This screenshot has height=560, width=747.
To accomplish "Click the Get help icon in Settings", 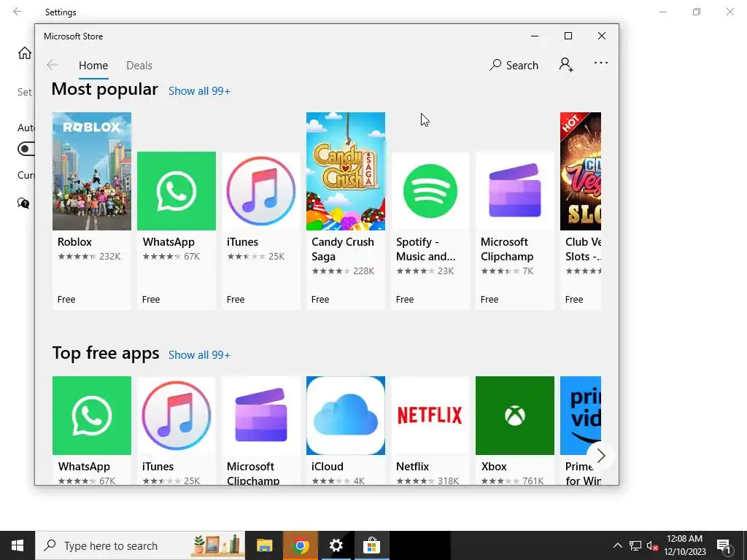I will click(x=23, y=203).
